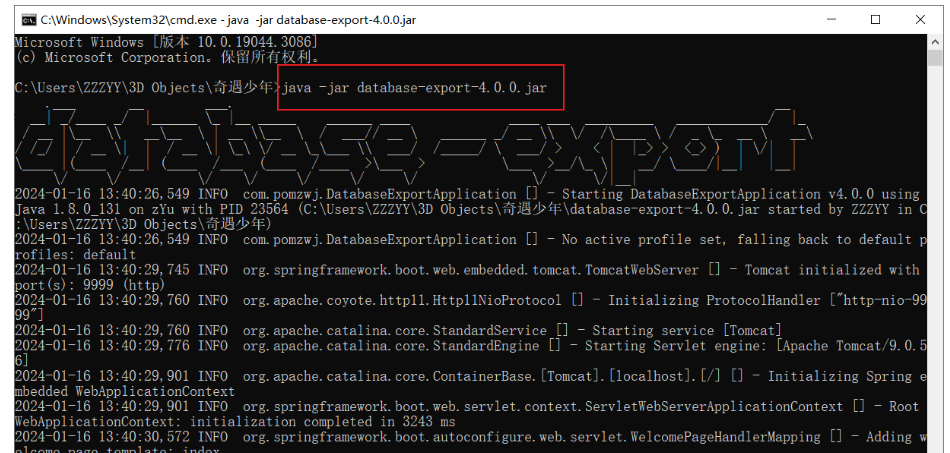Click 'Starting service [Tomcat]' log text

688,331
